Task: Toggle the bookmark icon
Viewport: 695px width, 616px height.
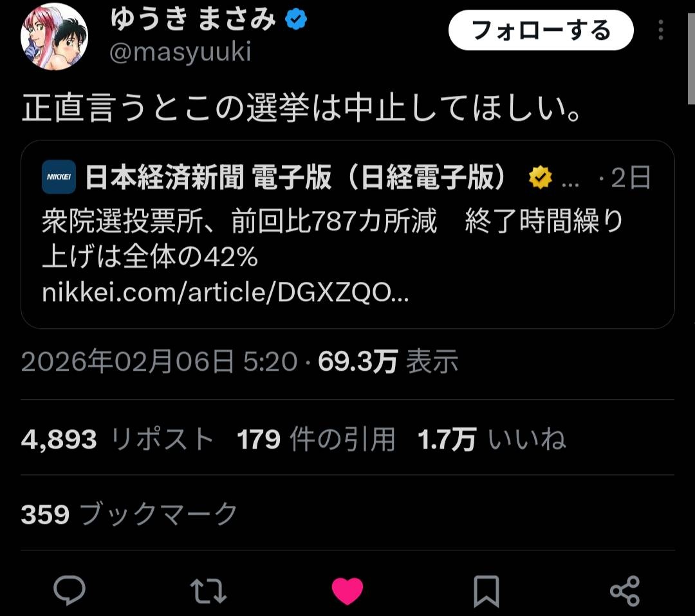Action: [x=486, y=591]
